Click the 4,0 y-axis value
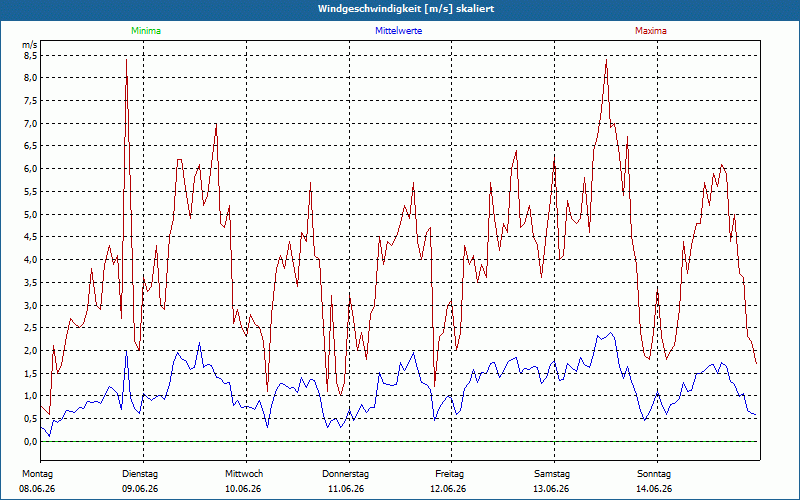This screenshot has width=800, height=500. pos(31,260)
